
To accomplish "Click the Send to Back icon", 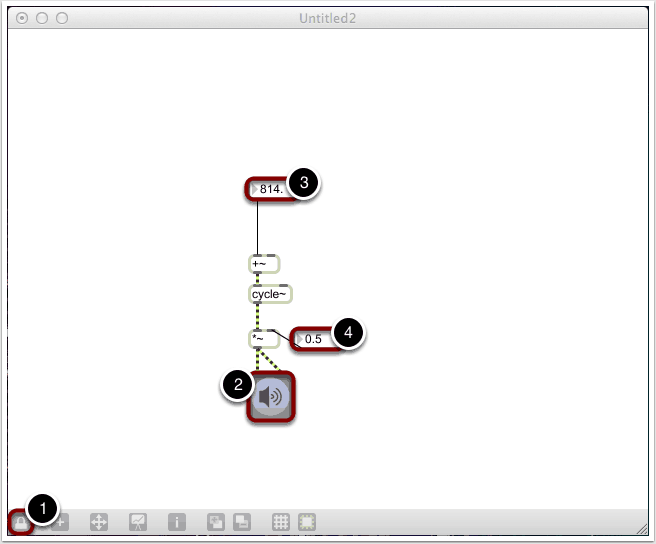I will 242,522.
